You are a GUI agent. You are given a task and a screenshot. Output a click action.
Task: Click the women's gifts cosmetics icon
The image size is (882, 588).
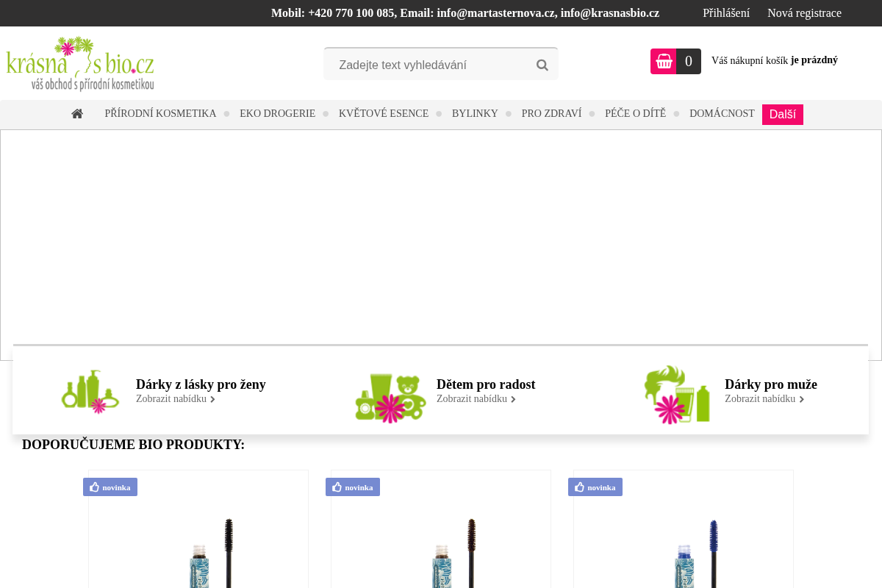tap(90, 391)
